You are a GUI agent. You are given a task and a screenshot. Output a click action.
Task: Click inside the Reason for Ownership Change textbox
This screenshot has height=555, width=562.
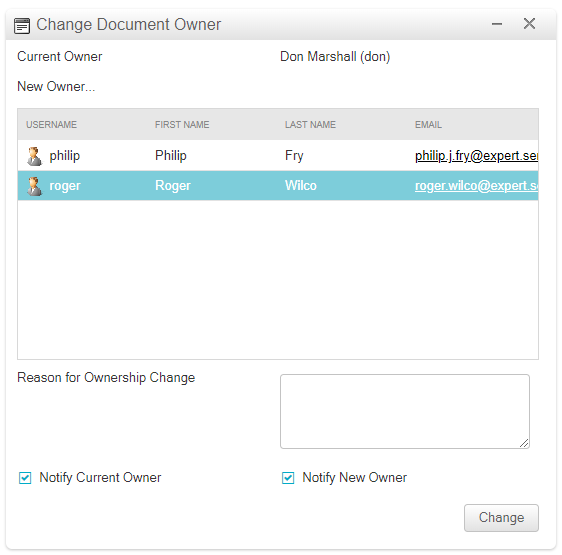(x=405, y=411)
